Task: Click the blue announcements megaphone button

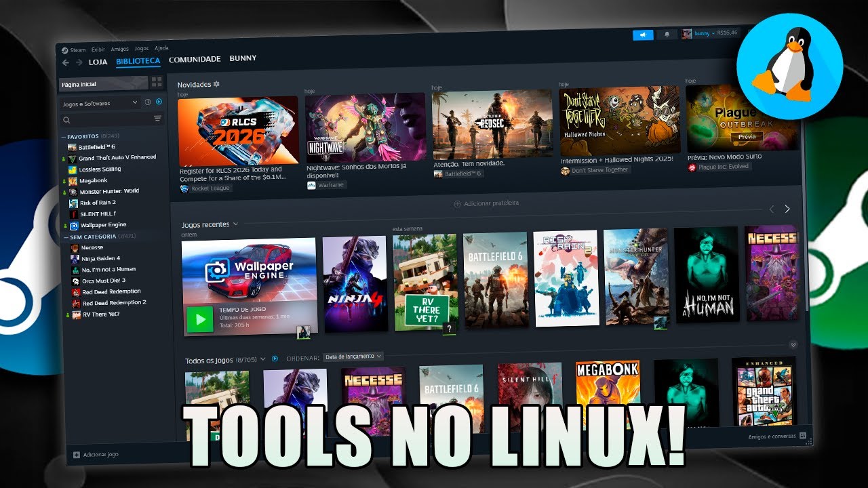Action: point(643,35)
